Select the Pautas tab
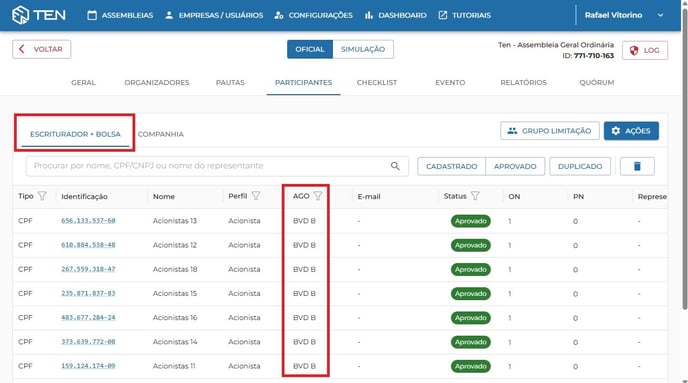The image size is (688, 383). [230, 82]
